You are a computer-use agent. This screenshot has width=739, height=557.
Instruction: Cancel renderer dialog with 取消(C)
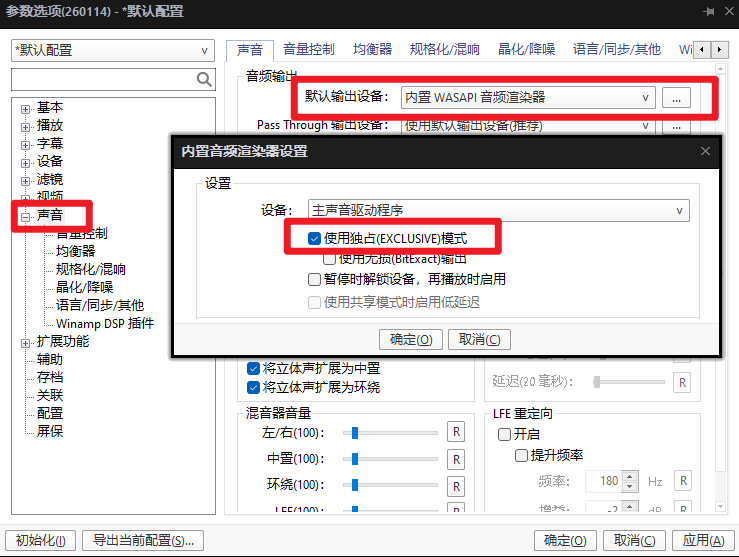pyautogui.click(x=479, y=339)
